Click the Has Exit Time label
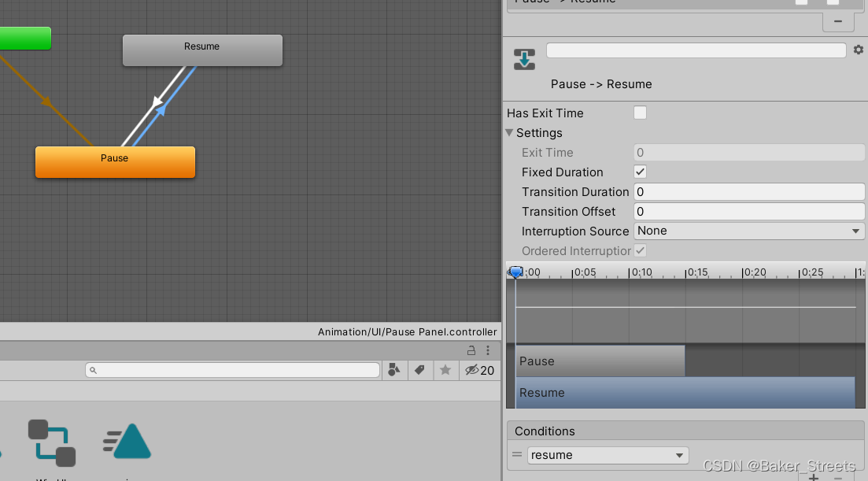 [545, 113]
